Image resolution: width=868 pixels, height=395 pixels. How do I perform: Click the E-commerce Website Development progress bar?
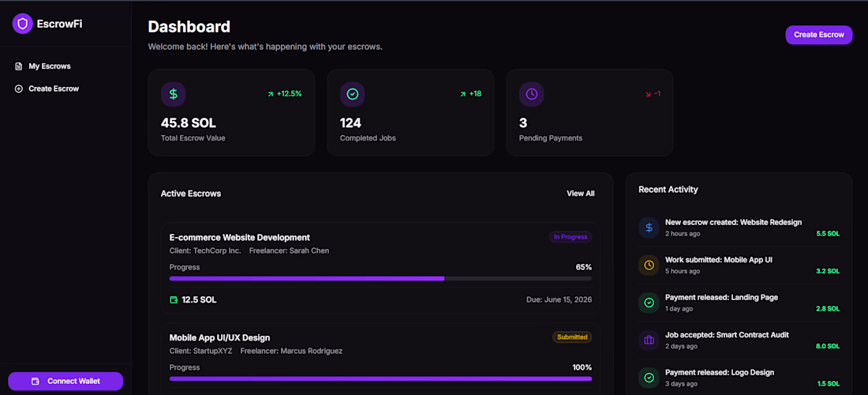pos(380,279)
